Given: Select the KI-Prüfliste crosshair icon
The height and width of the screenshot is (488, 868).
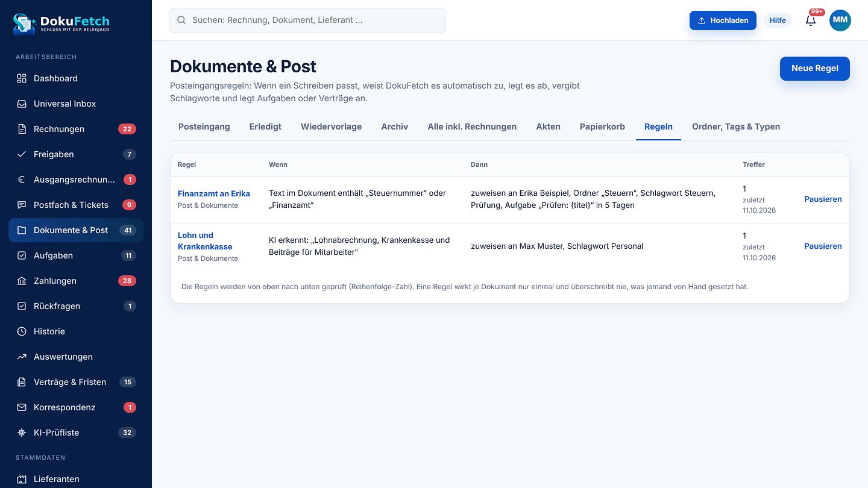Looking at the screenshot, I should [22, 433].
